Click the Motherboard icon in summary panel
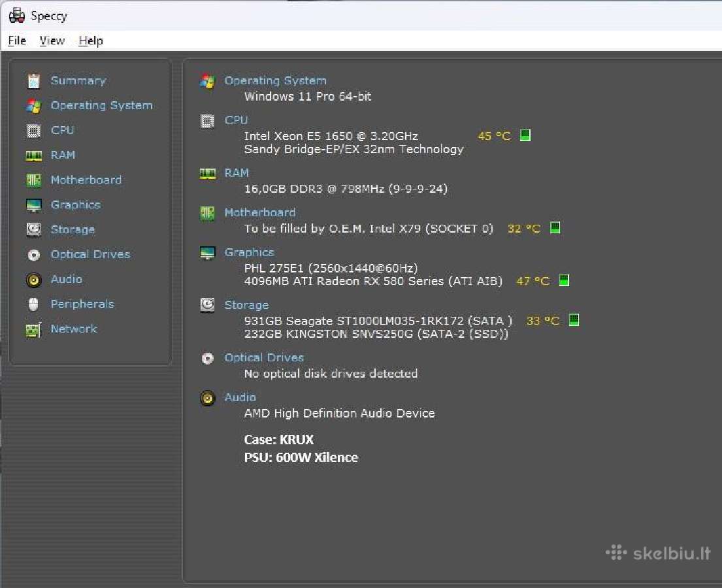The image size is (722, 588). click(x=208, y=213)
